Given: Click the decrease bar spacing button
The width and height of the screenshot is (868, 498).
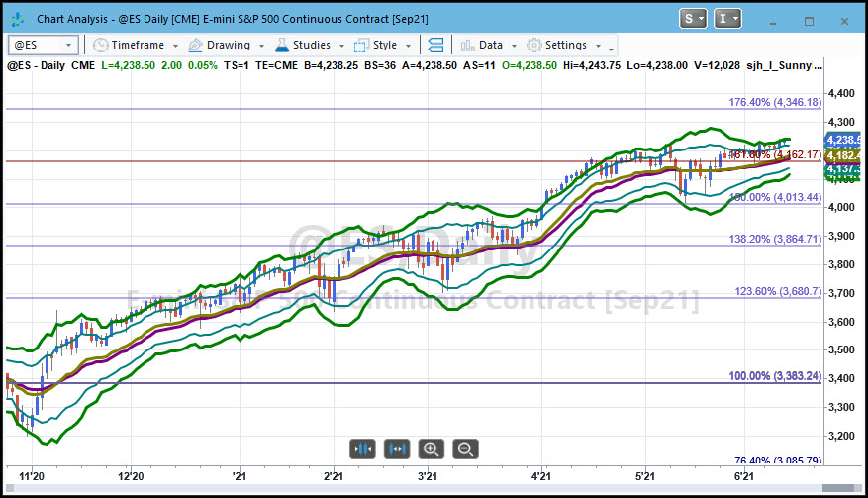Looking at the screenshot, I should [x=362, y=449].
